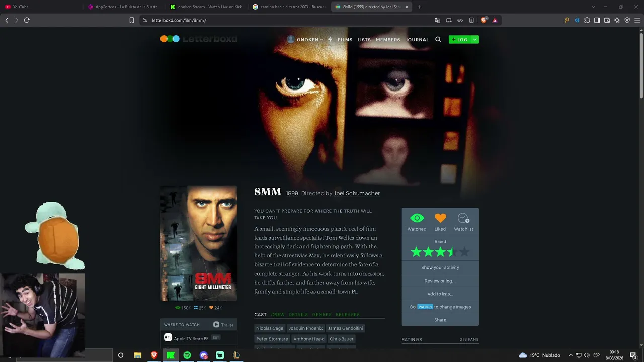Open the Brave VPN shield icon

pos(627,20)
